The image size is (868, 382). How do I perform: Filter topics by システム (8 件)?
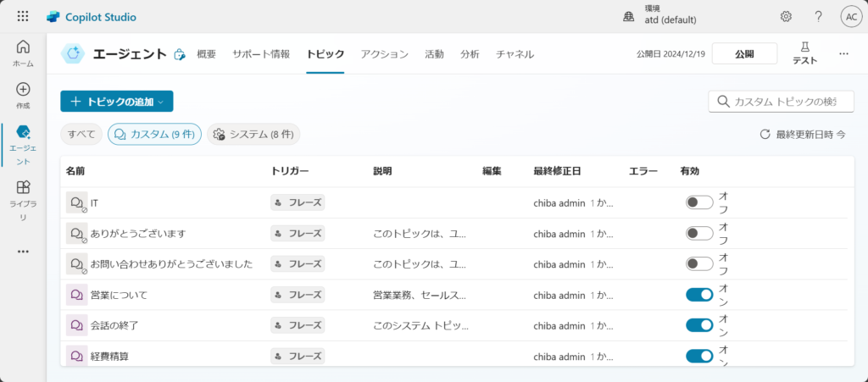253,135
